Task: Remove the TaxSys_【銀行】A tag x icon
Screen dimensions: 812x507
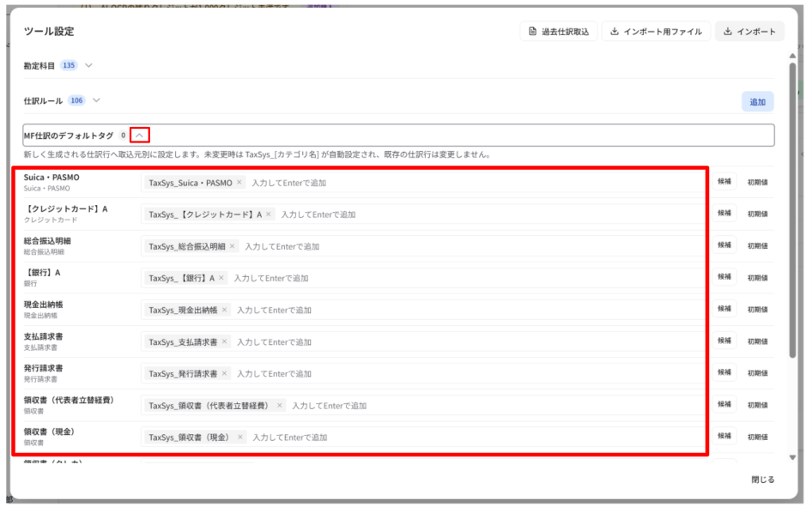Action: tap(221, 278)
